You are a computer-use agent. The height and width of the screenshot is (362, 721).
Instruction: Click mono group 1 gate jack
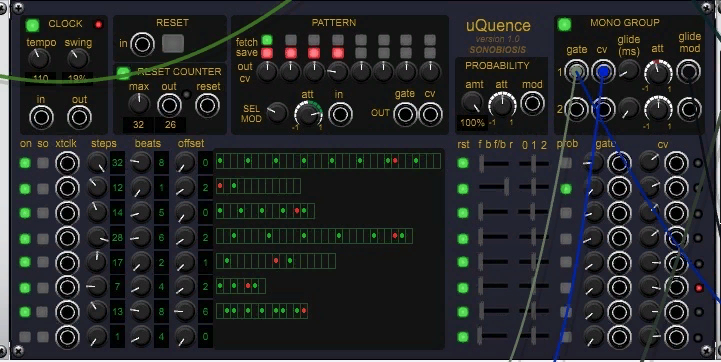pos(576,71)
